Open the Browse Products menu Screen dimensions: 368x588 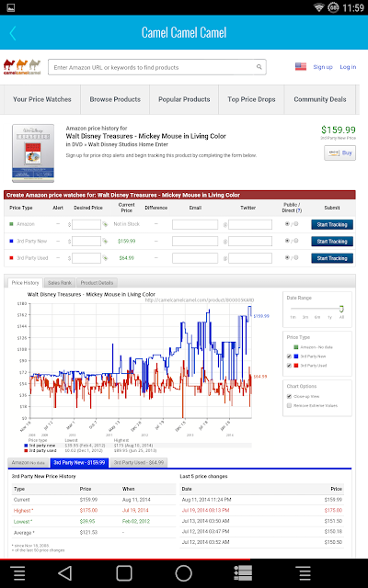click(115, 99)
